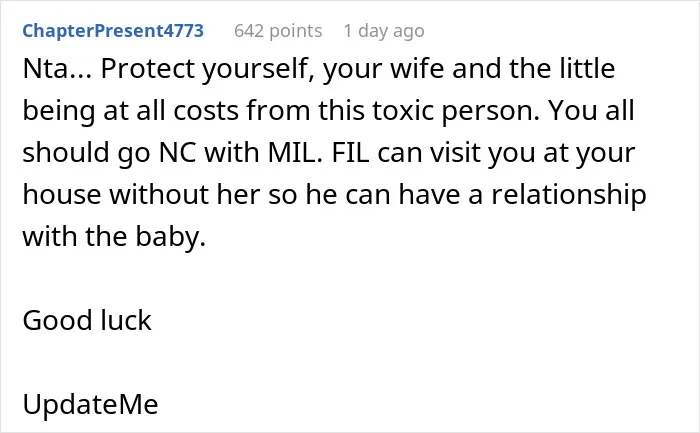The image size is (700, 433).
Task: Click the word FIL in the comment
Action: pyautogui.click(x=351, y=152)
